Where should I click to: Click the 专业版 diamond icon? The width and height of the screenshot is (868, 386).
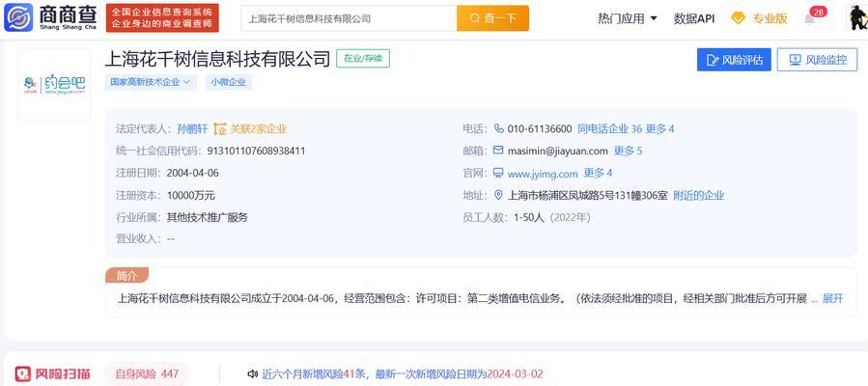pyautogui.click(x=738, y=18)
